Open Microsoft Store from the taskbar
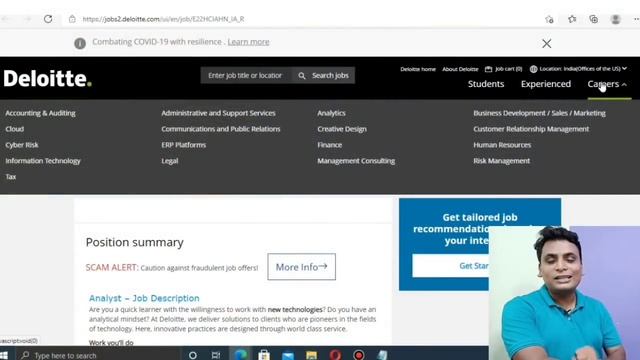Screen dimensions: 640x360 (x=264, y=355)
